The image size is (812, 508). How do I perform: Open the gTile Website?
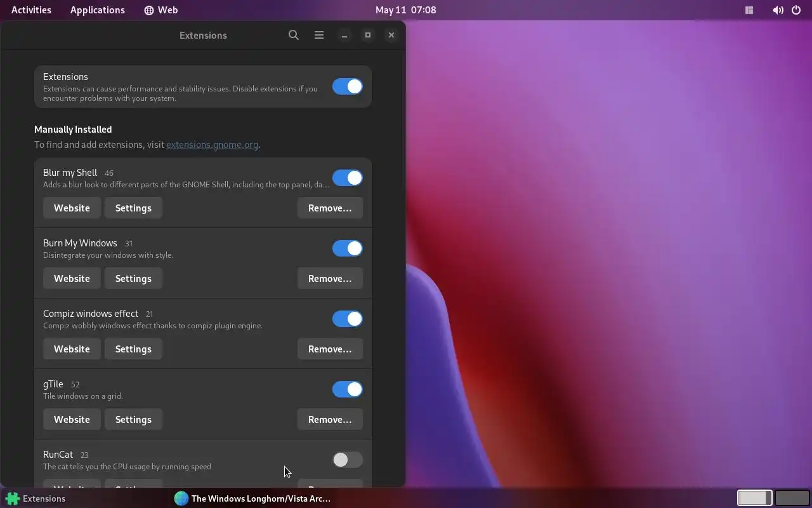72,420
